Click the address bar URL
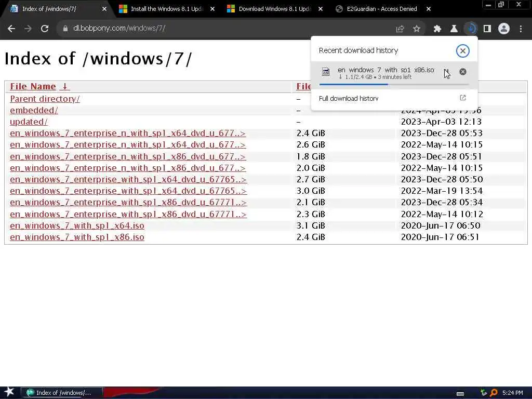Viewport: 532px width, 399px height. pyautogui.click(x=119, y=29)
